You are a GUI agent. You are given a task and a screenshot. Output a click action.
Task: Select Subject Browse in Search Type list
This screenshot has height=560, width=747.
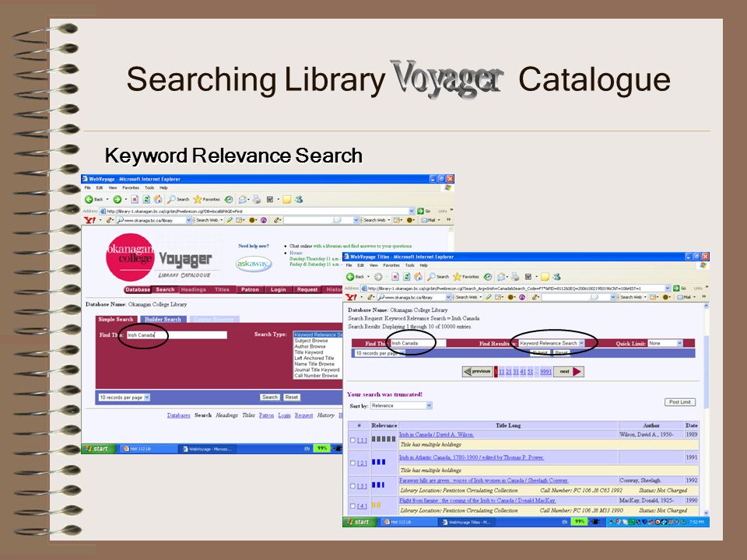coord(311,341)
